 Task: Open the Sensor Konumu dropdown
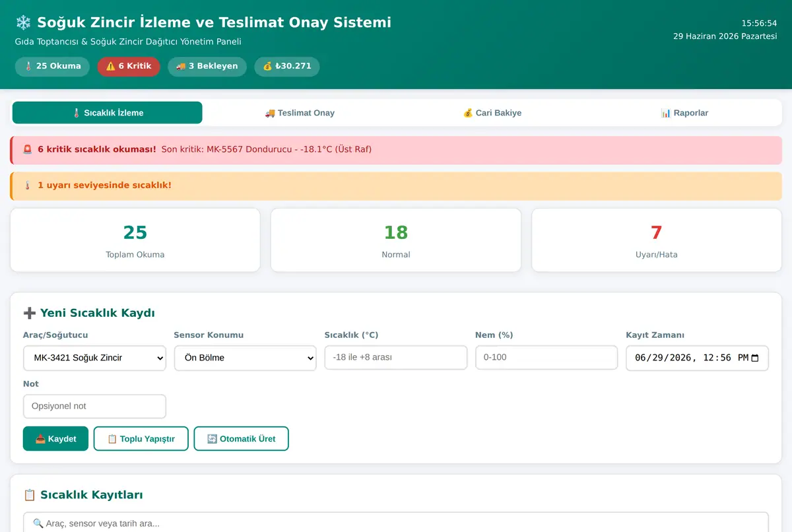[x=246, y=358]
